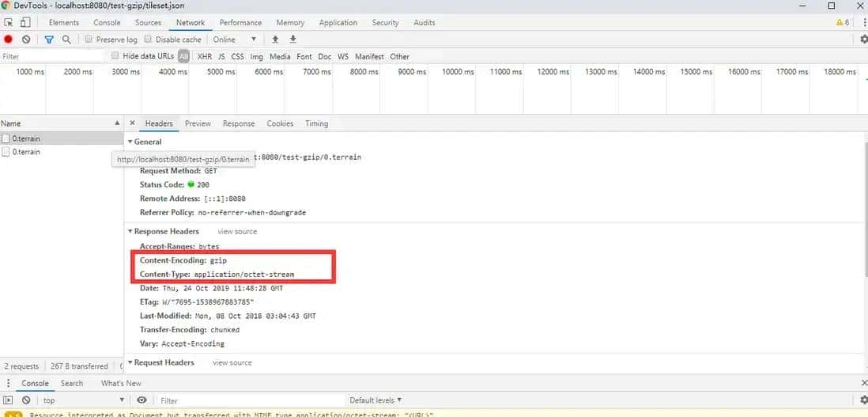Filter requests by XHR type
868x417 pixels.
(x=205, y=56)
